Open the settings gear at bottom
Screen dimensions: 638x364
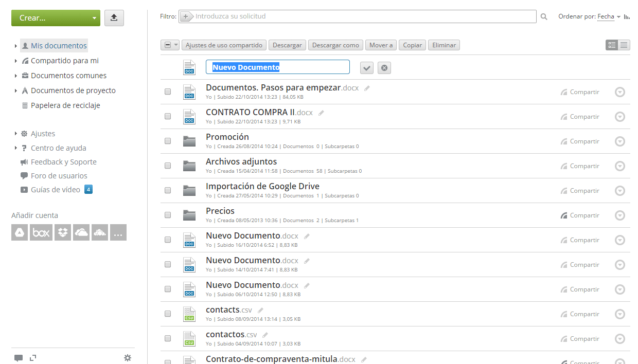[x=128, y=358]
